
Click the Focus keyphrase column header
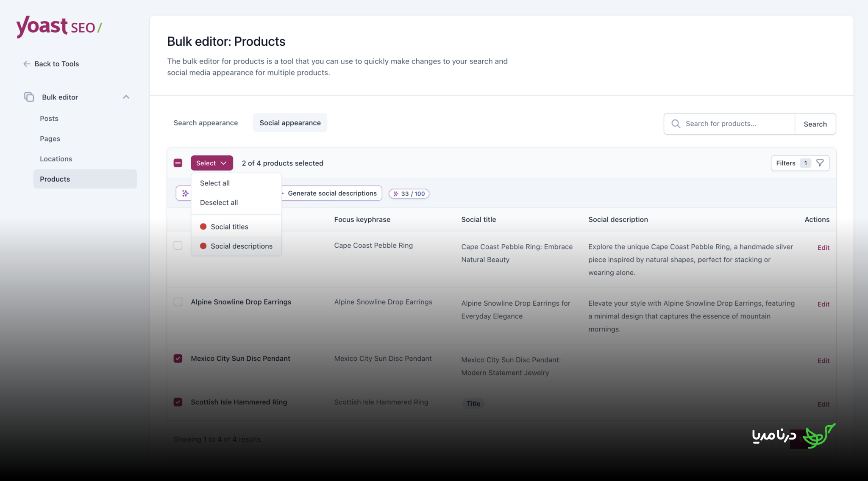click(362, 219)
